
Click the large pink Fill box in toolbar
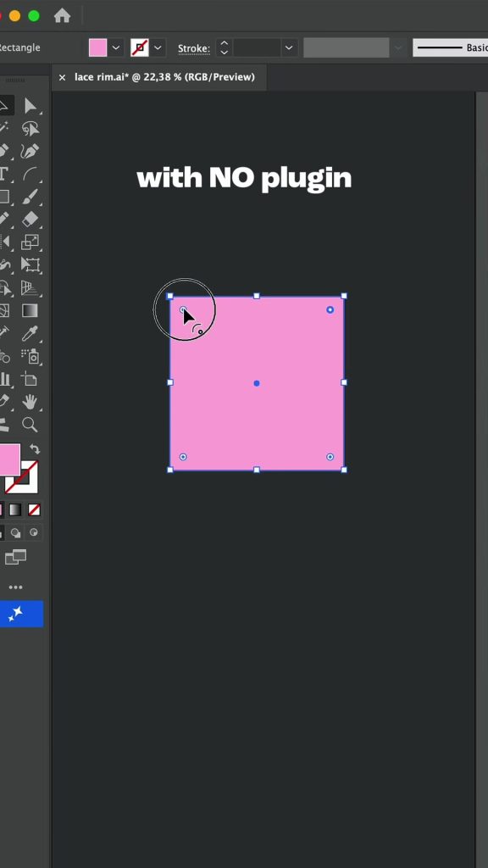[x=8, y=459]
